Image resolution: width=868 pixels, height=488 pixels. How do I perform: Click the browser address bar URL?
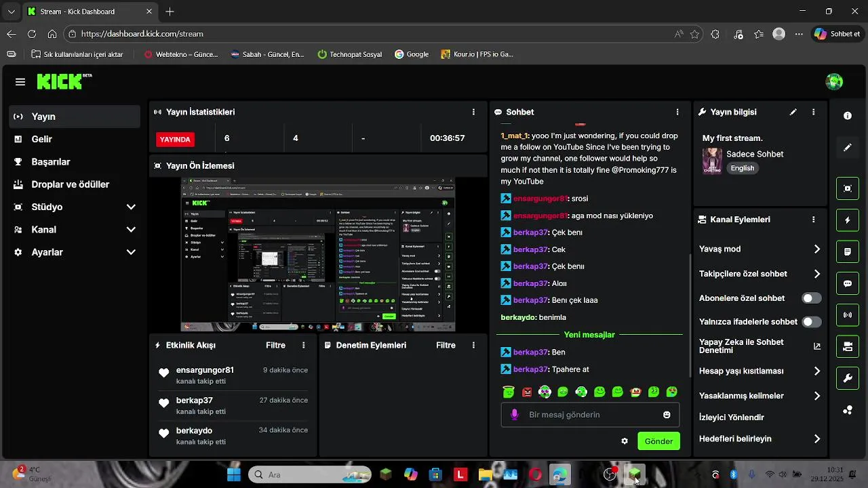tap(142, 34)
